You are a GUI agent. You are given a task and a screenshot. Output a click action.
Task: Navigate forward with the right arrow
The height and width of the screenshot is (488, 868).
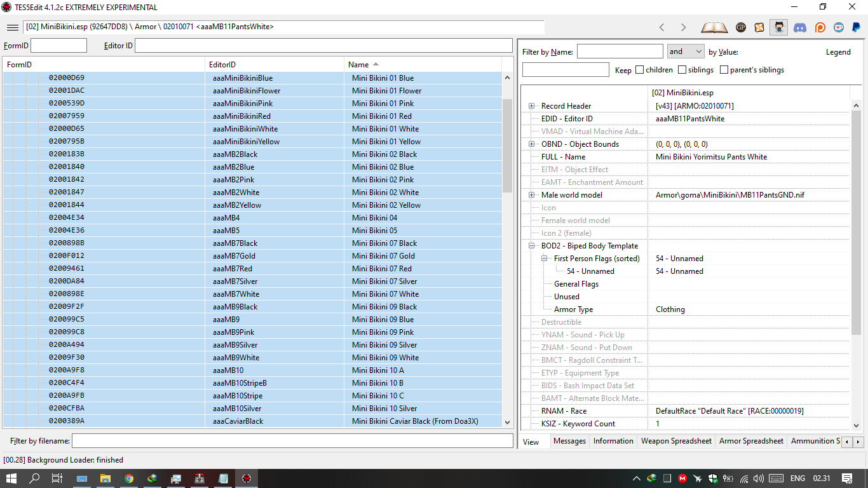683,27
